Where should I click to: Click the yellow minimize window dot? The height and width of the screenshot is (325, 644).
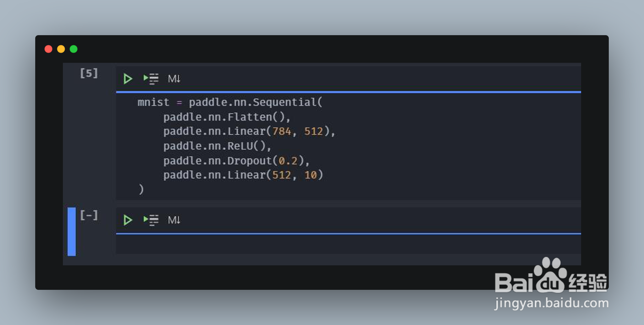click(x=61, y=49)
